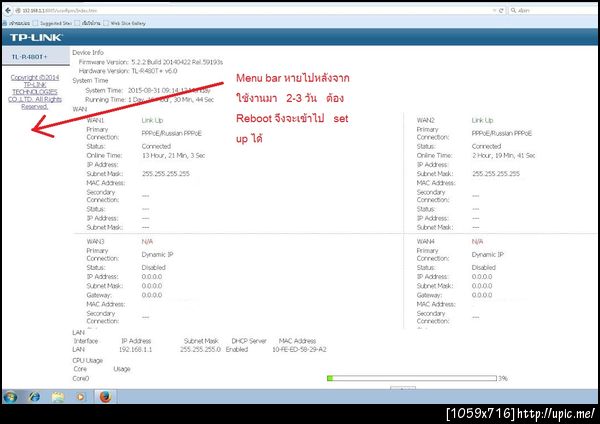This screenshot has width=600, height=424.
Task: Click the WAN4 label
Action: tap(426, 241)
